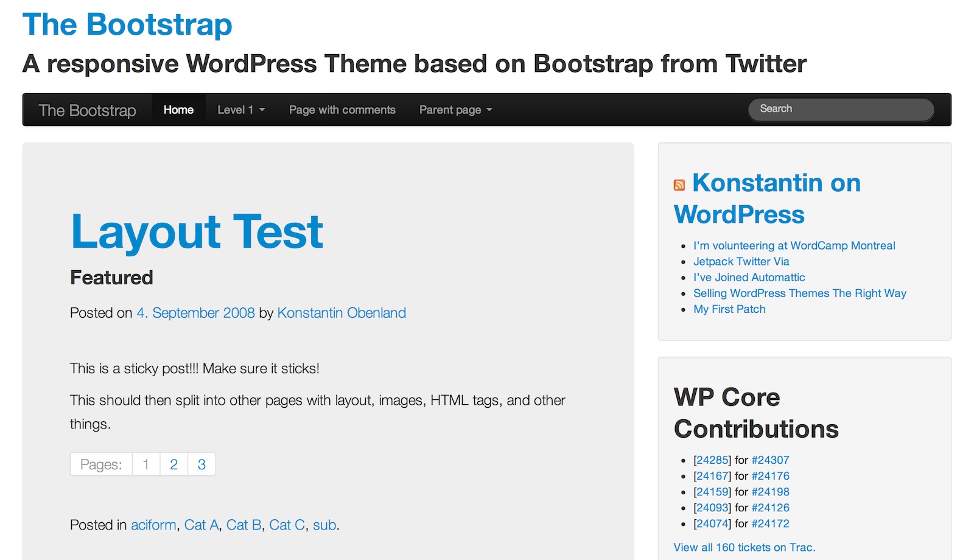The image size is (974, 560).
Task: Expand the Level 1 dropdown menu
Action: pyautogui.click(x=241, y=110)
